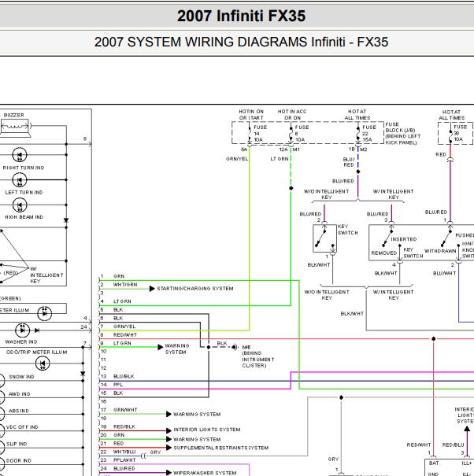The height and width of the screenshot is (476, 474).
Task: Click the arrow pointing to Wiper/Washer System
Action: click(169, 473)
